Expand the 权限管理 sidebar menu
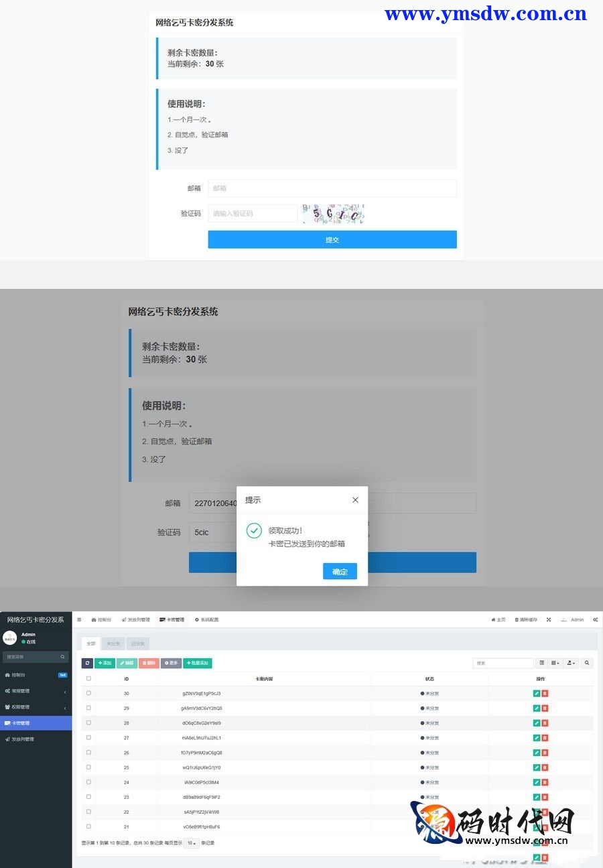 [36, 707]
